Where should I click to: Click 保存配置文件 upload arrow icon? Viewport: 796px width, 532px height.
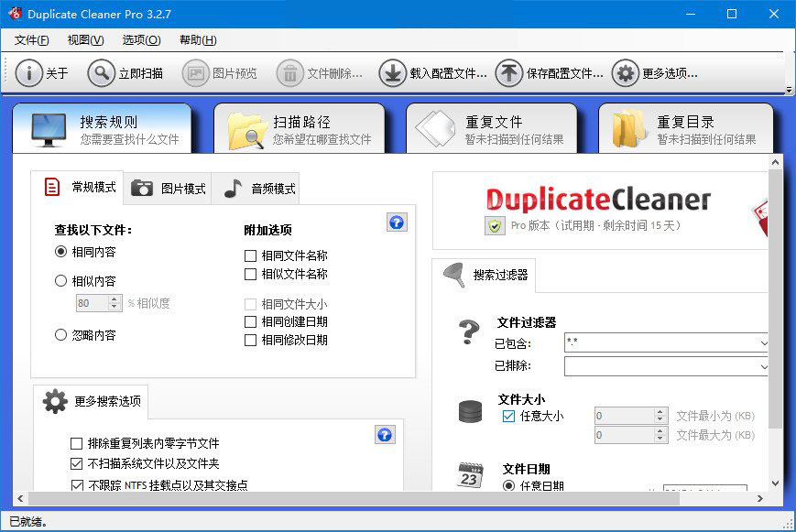click(x=509, y=73)
